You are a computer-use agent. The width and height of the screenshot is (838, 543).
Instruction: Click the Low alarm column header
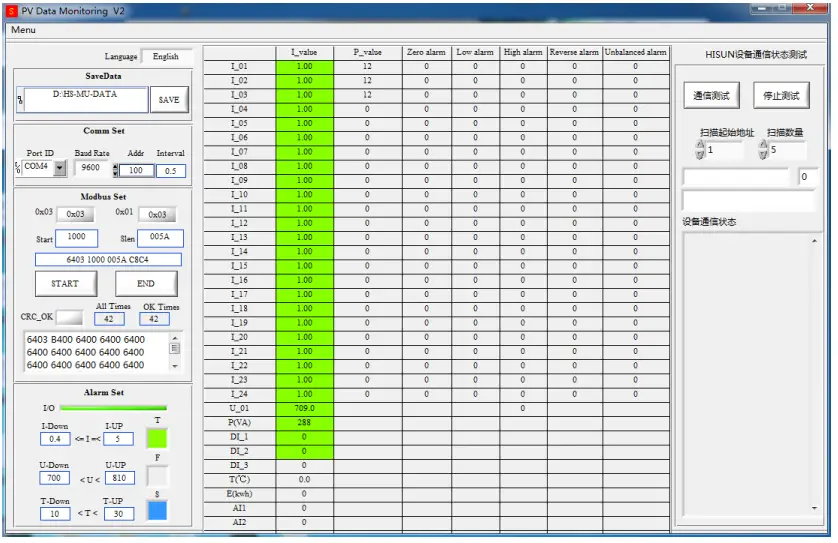click(x=475, y=52)
